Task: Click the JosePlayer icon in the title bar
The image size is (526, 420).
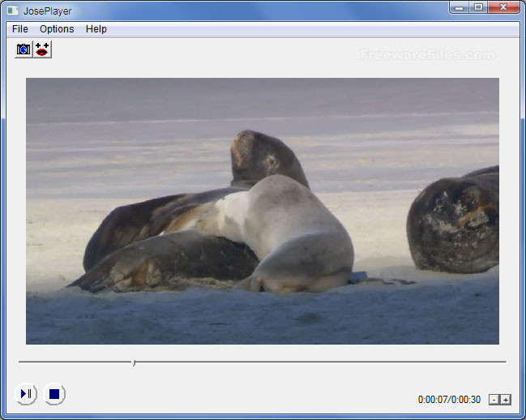Action: (13, 11)
